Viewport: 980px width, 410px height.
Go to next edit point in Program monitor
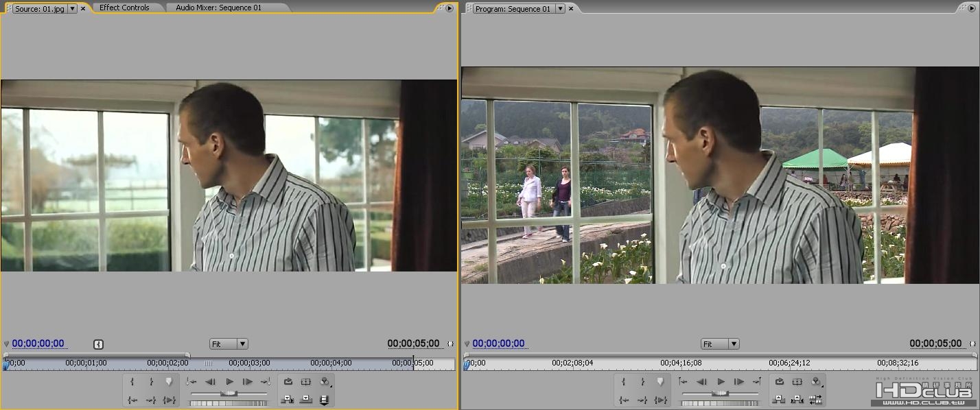[x=757, y=382]
